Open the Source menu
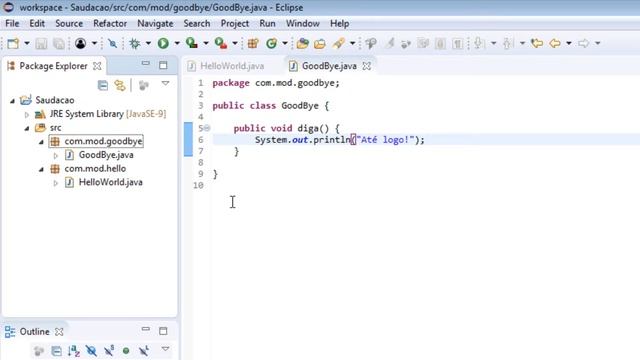The width and height of the screenshot is (640, 360). pyautogui.click(x=69, y=24)
